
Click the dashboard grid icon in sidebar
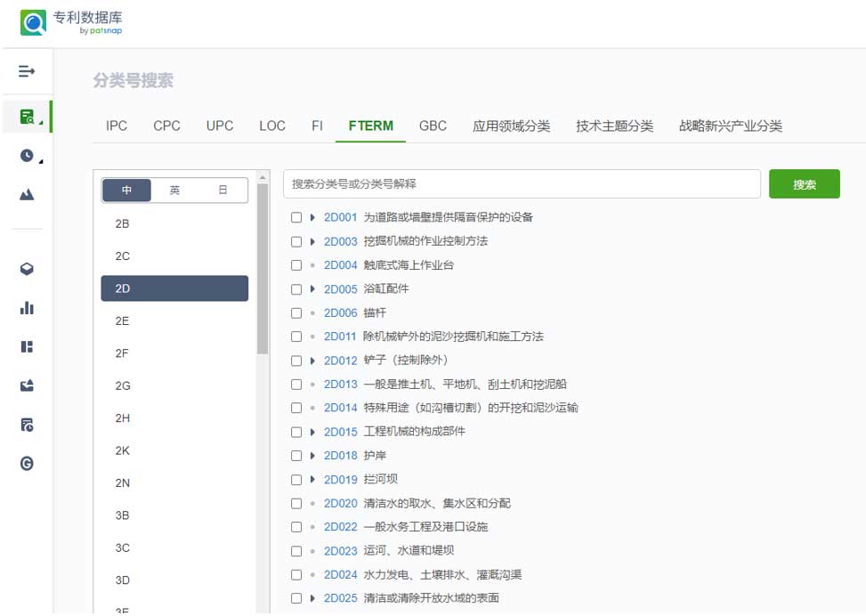tap(27, 346)
